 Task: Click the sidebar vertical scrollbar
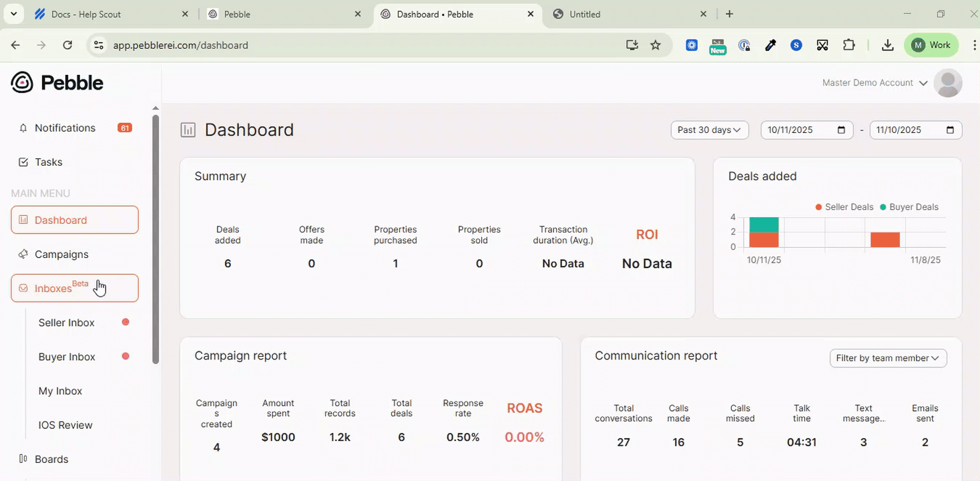(156, 239)
